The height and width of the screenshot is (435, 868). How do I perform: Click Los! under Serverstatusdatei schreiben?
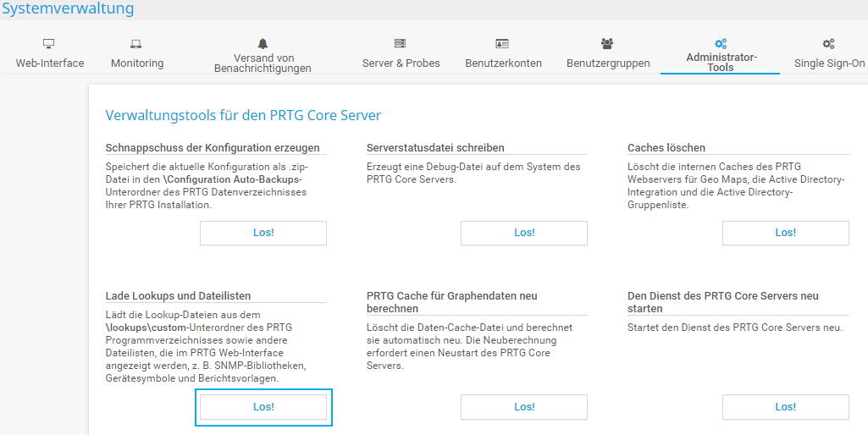523,233
